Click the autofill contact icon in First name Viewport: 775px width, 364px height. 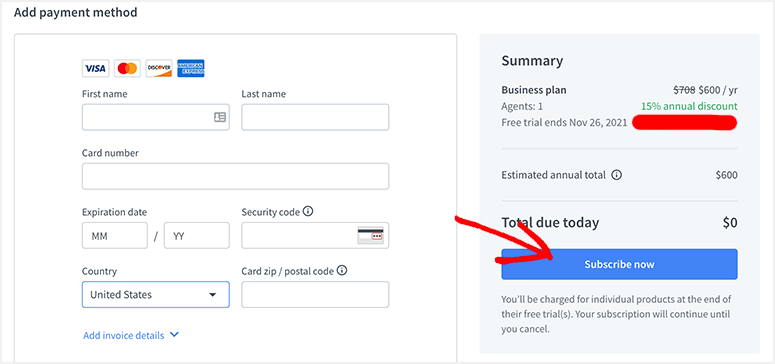220,117
